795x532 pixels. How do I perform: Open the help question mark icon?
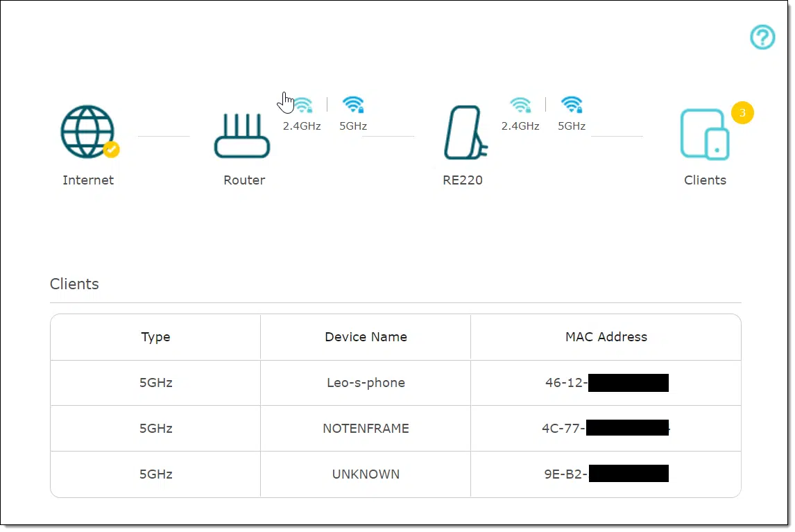point(762,37)
